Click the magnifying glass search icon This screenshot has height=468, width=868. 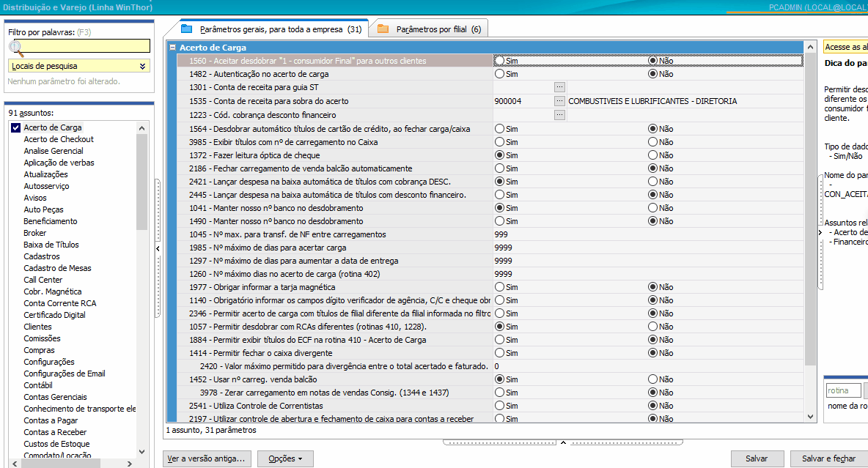coord(17,48)
